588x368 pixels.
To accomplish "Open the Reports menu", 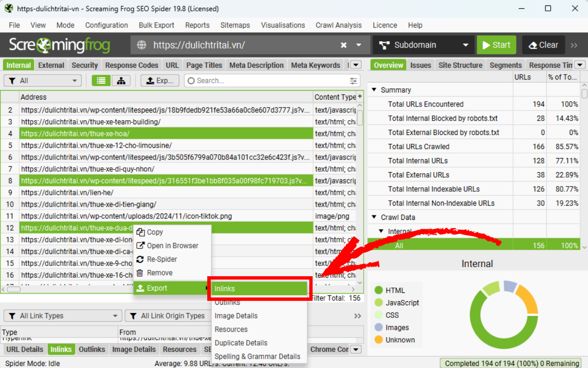I will coord(197,25).
